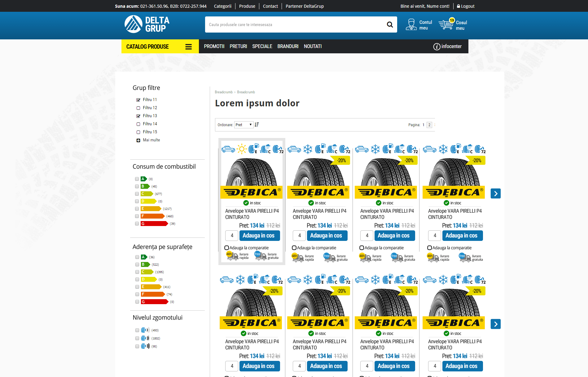Go to page 2 of results
The image size is (588, 377).
tap(429, 125)
